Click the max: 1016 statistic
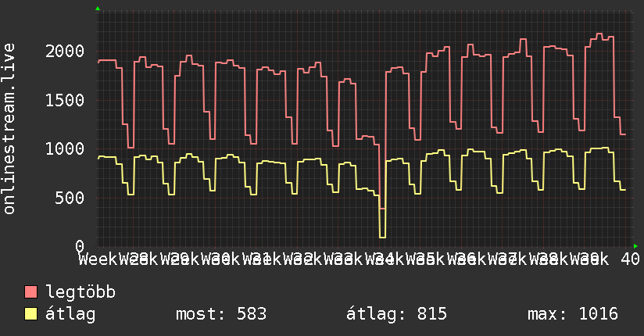Screen dimensions: 644x336 [x=573, y=314]
